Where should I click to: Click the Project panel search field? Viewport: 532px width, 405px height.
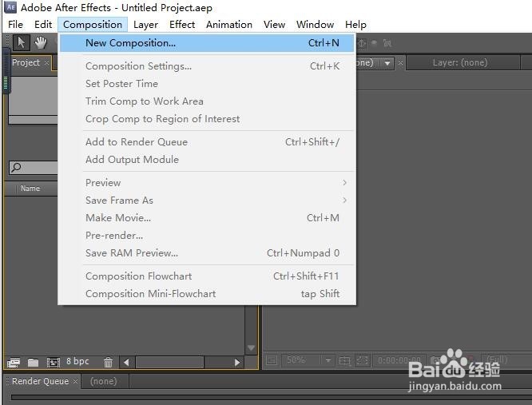34,167
